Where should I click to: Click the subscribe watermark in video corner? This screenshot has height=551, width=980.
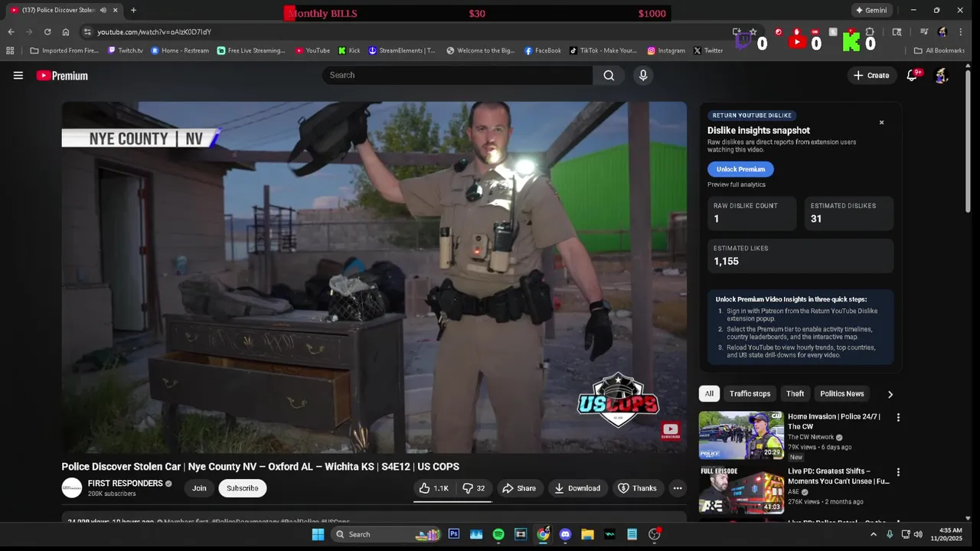(671, 431)
